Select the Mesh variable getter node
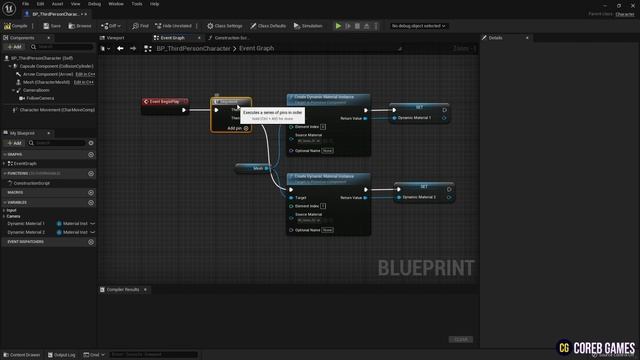Image resolution: width=640 pixels, height=360 pixels. point(252,168)
